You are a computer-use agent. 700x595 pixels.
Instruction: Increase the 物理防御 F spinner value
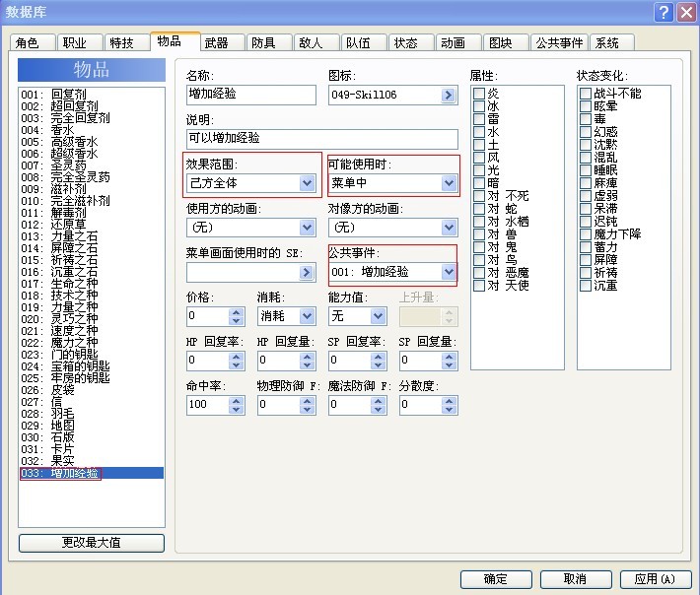[x=308, y=401]
